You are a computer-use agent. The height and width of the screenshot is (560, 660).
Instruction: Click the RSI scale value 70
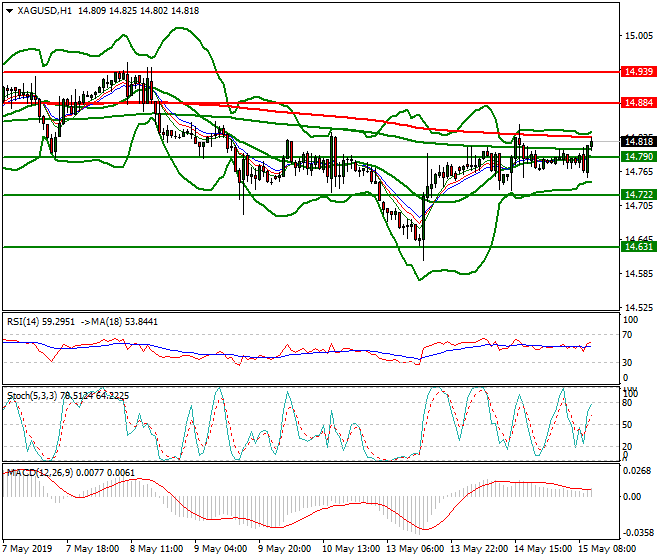627,335
